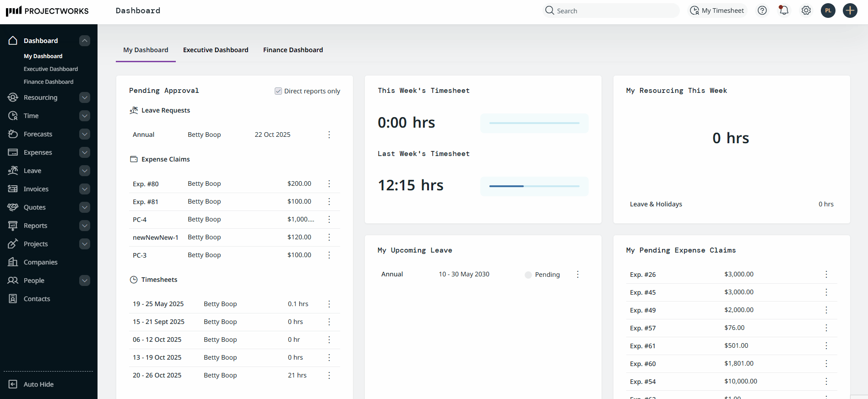Image resolution: width=868 pixels, height=399 pixels.
Task: Click the plus add button icon
Action: tap(850, 11)
